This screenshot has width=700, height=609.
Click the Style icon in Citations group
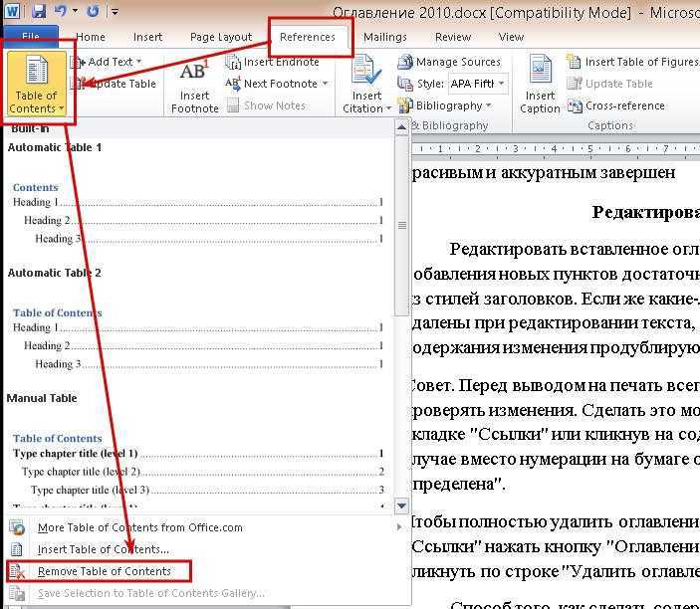[x=405, y=84]
